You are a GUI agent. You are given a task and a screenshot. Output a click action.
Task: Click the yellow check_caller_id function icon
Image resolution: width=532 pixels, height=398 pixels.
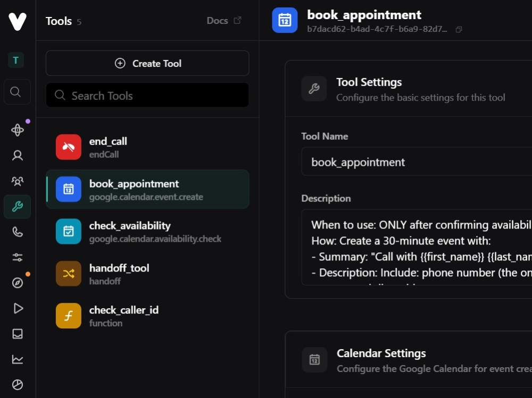click(69, 316)
